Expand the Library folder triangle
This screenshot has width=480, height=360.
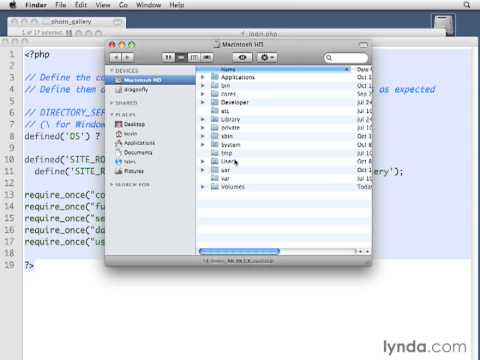pos(202,119)
